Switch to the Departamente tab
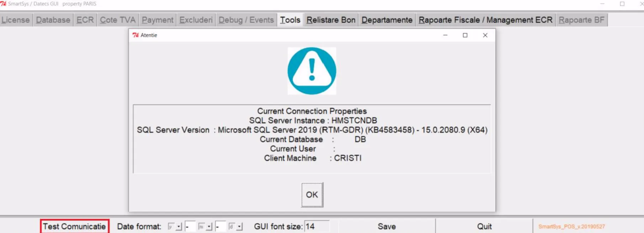The image size is (644, 233). coord(387,20)
